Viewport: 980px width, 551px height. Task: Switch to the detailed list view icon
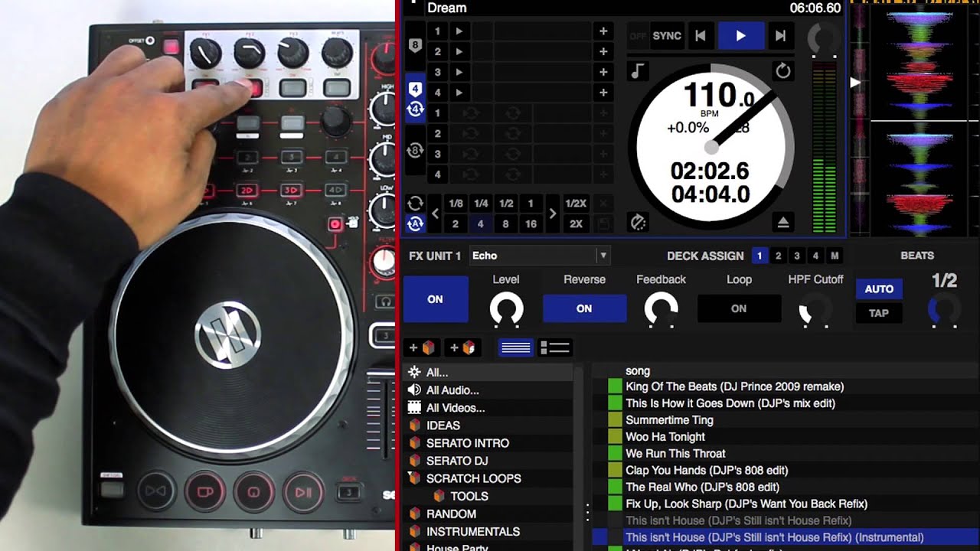555,348
